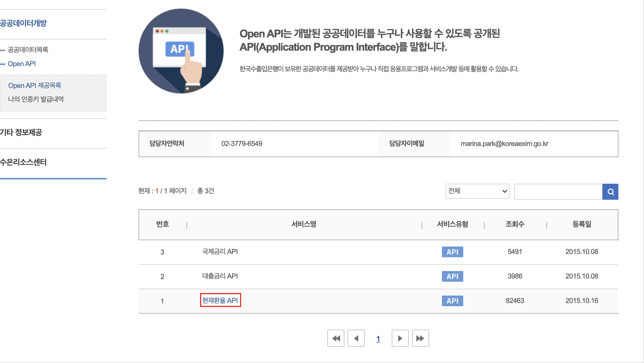This screenshot has height=363, width=644.
Task: Click phone number 02-3779-6549
Action: (242, 143)
